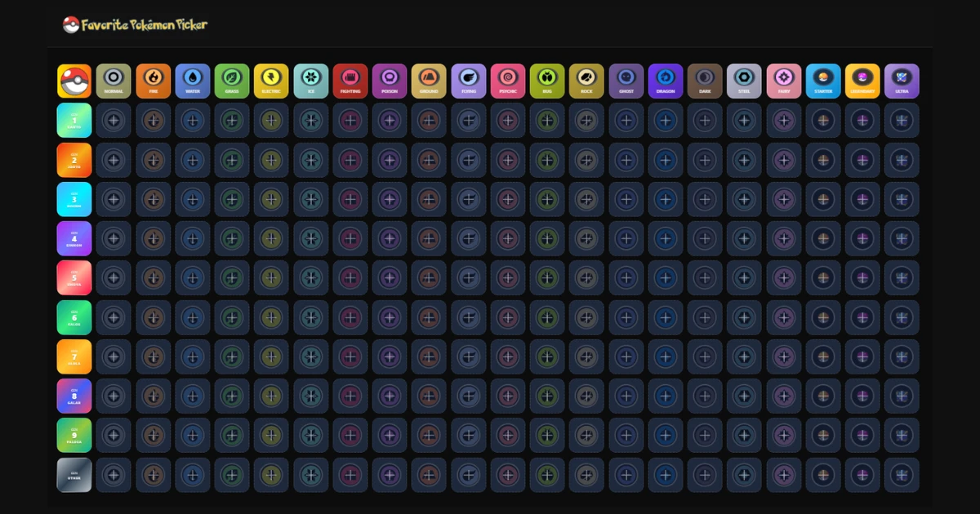This screenshot has width=980, height=514.
Task: Select the Gen 4 Sinnoh row tile
Action: click(x=74, y=238)
